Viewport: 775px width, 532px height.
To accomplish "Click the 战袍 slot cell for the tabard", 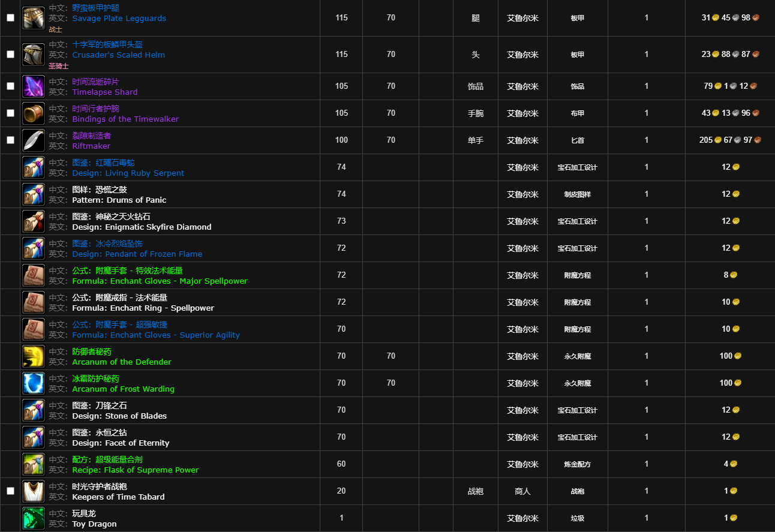I will [x=476, y=491].
